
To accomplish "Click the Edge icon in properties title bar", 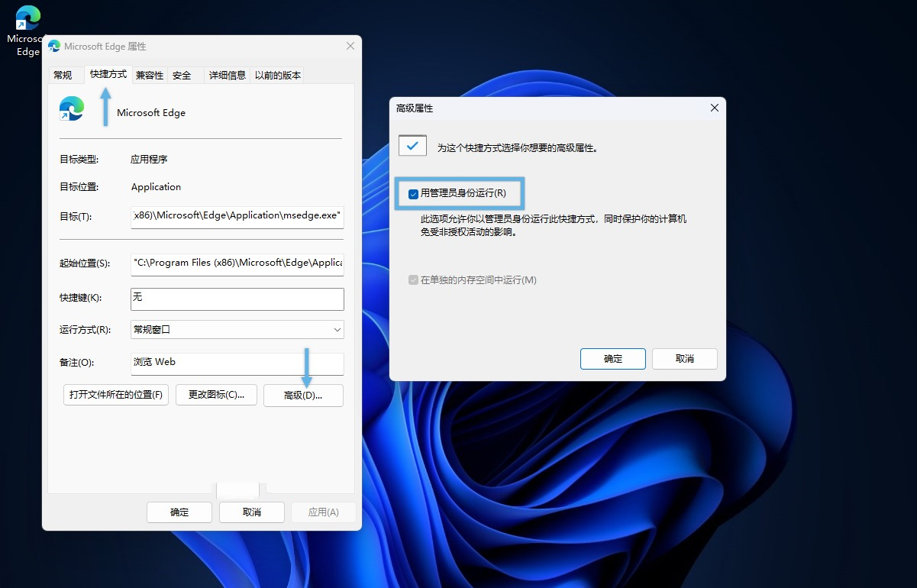I will [54, 46].
